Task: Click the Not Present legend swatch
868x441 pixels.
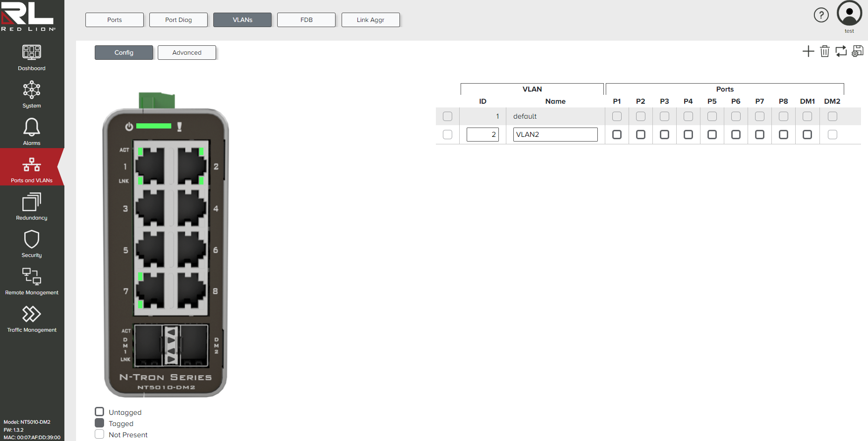Action: pos(99,434)
